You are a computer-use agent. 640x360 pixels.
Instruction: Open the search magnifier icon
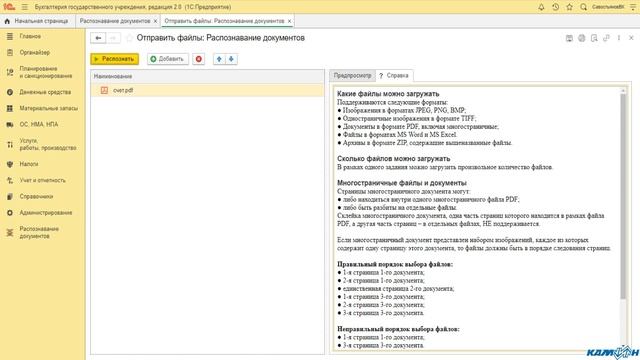click(x=584, y=7)
